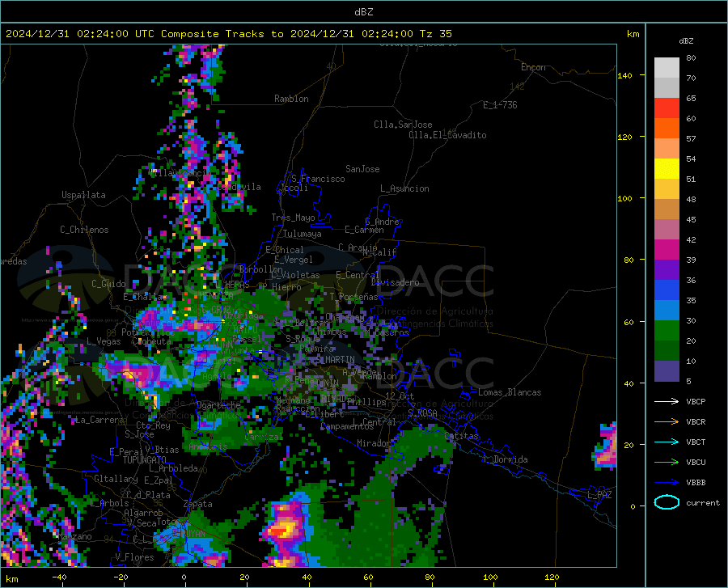The image size is (728, 588).
Task: Click the 'E_1-736' map label
Action: 500,105
